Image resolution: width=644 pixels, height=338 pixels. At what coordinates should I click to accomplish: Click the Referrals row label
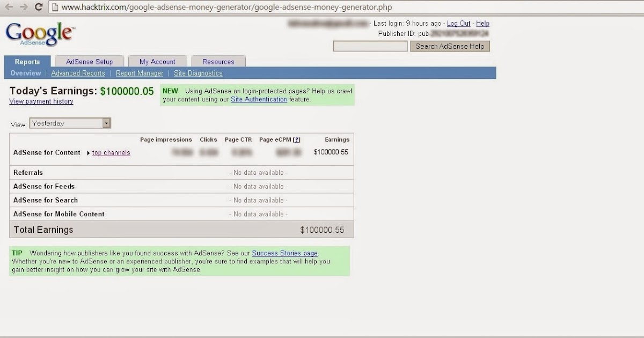(x=28, y=173)
